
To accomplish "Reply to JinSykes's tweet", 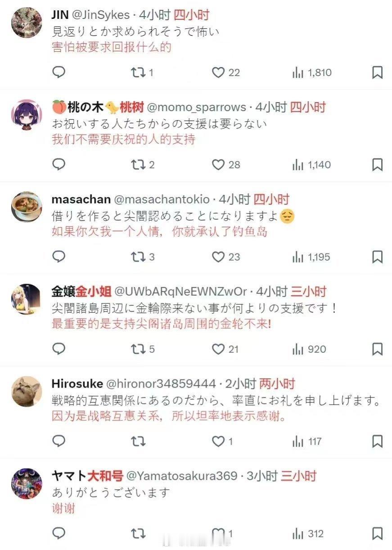I will 59,72.
